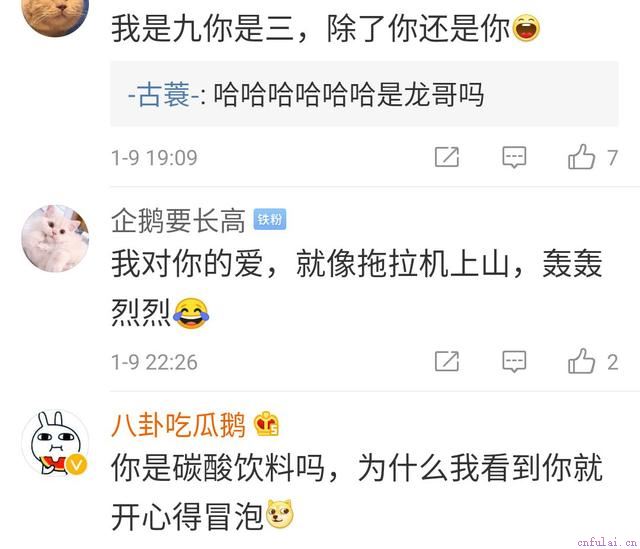Tap the comment text 我是九你是三
The image size is (640, 549).
(203, 29)
